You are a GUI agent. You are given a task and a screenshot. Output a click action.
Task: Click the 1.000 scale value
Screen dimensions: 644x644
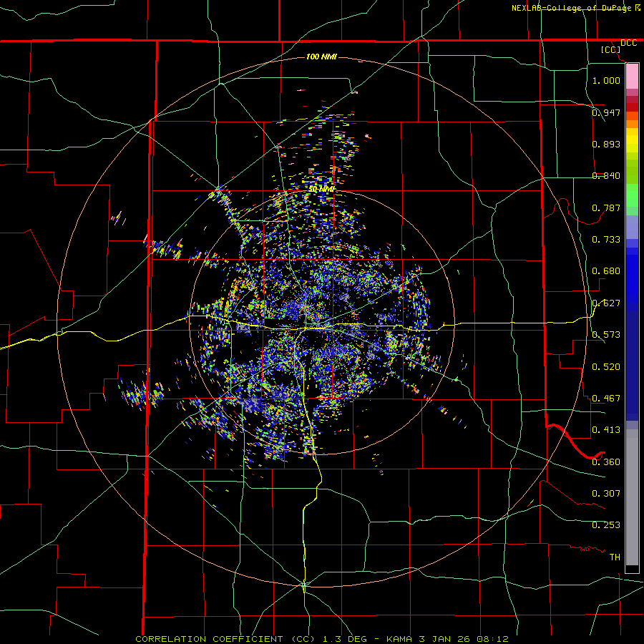coord(606,80)
